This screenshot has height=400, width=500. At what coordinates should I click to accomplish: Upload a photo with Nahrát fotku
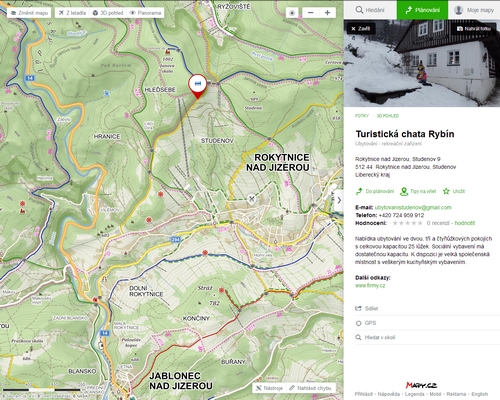(474, 29)
